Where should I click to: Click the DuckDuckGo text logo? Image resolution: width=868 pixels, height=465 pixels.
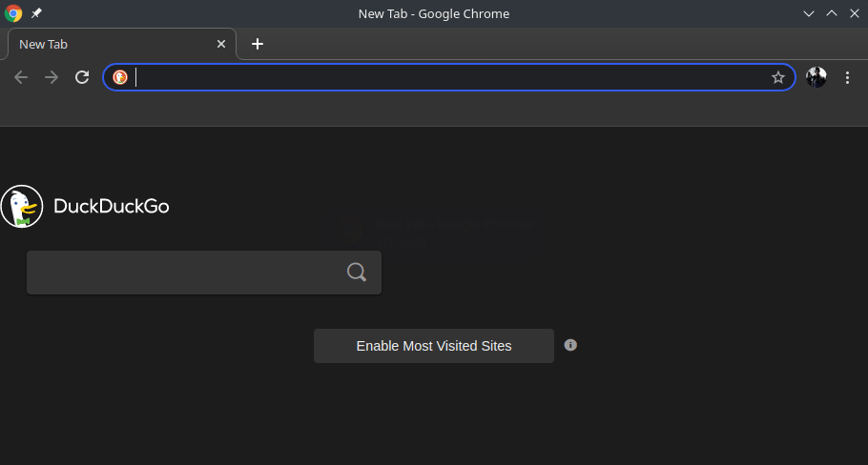tap(112, 206)
